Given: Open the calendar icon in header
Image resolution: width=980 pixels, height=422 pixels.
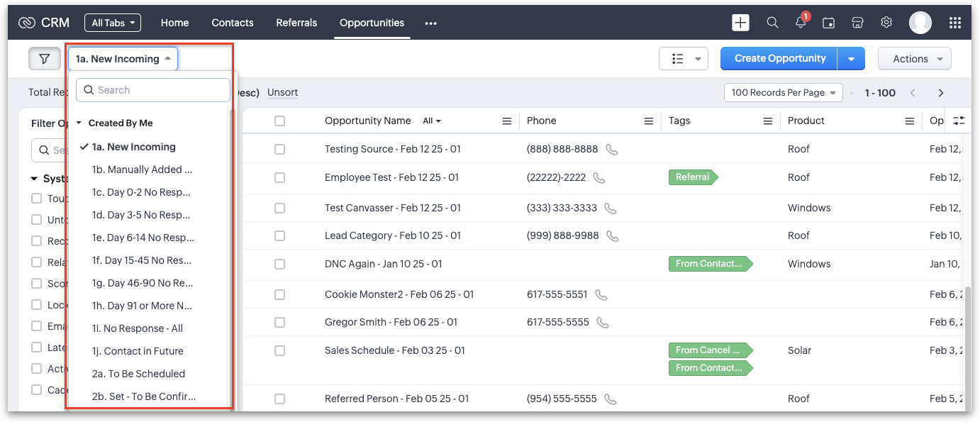Looking at the screenshot, I should coord(828,23).
